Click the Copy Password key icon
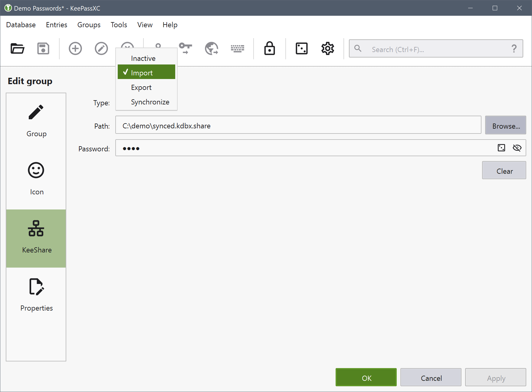The image size is (532, 392). point(185,48)
